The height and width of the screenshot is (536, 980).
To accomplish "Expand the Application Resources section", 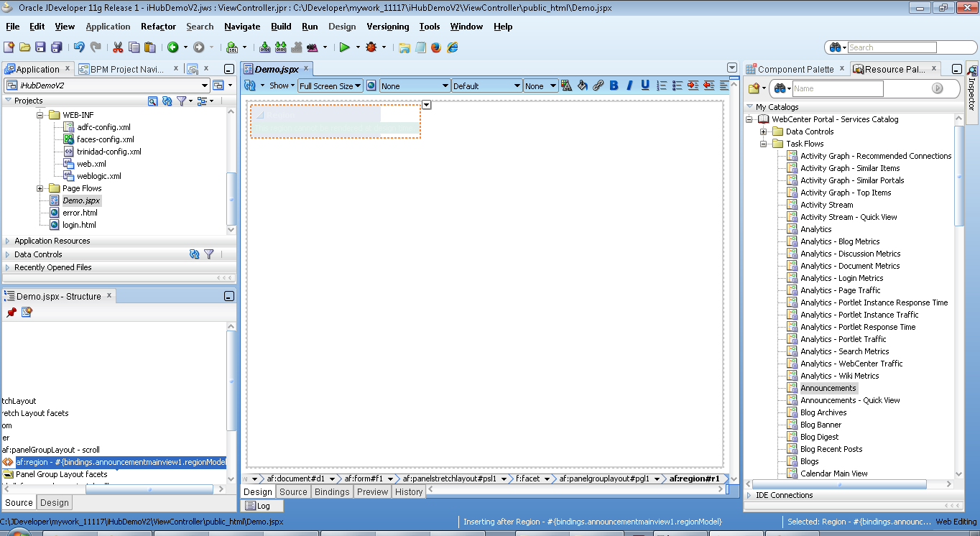I will click(x=8, y=241).
